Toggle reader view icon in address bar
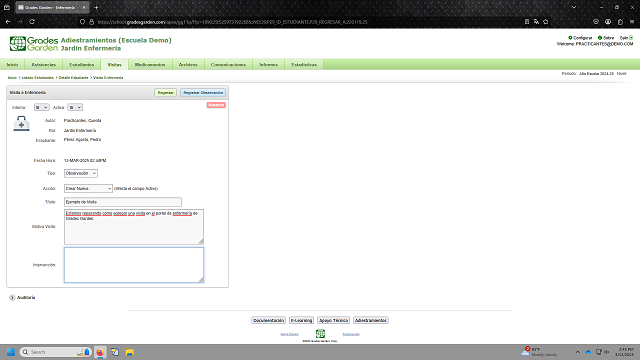Screen dimensions: 640x360 coord(527,22)
